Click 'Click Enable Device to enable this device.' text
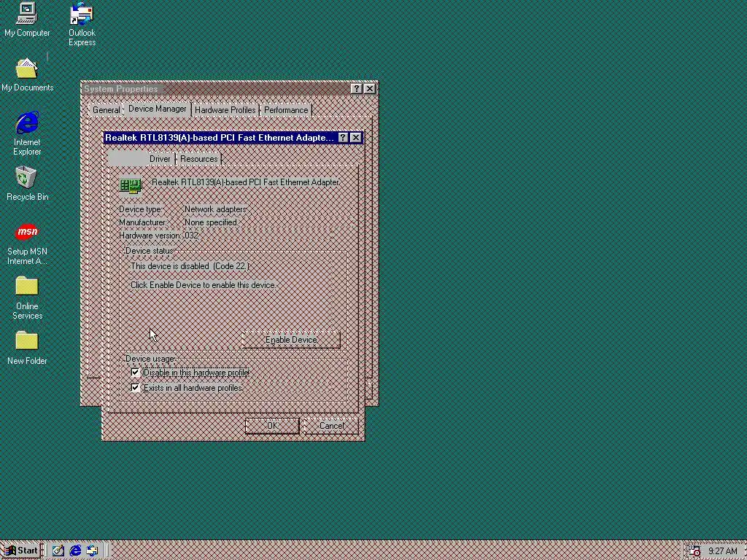 (204, 285)
